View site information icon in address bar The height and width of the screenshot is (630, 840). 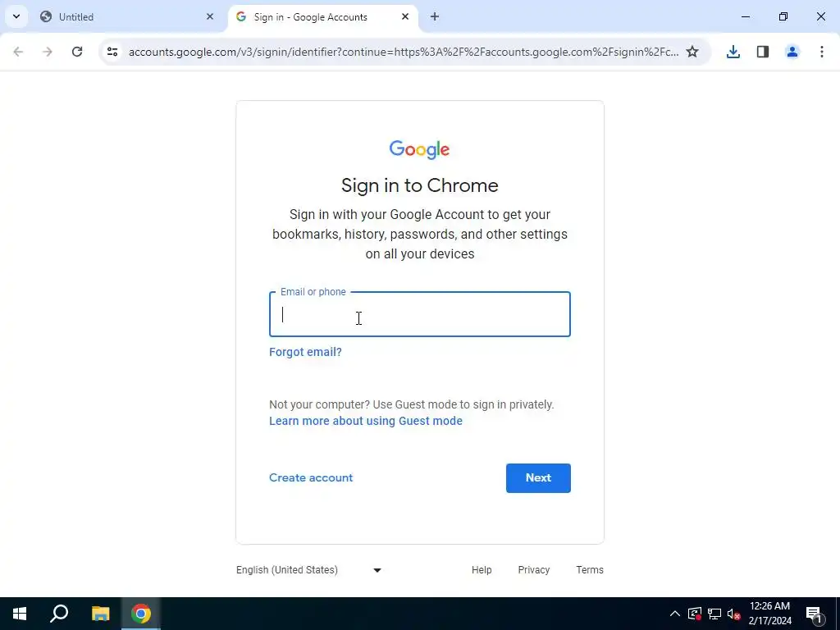(112, 52)
